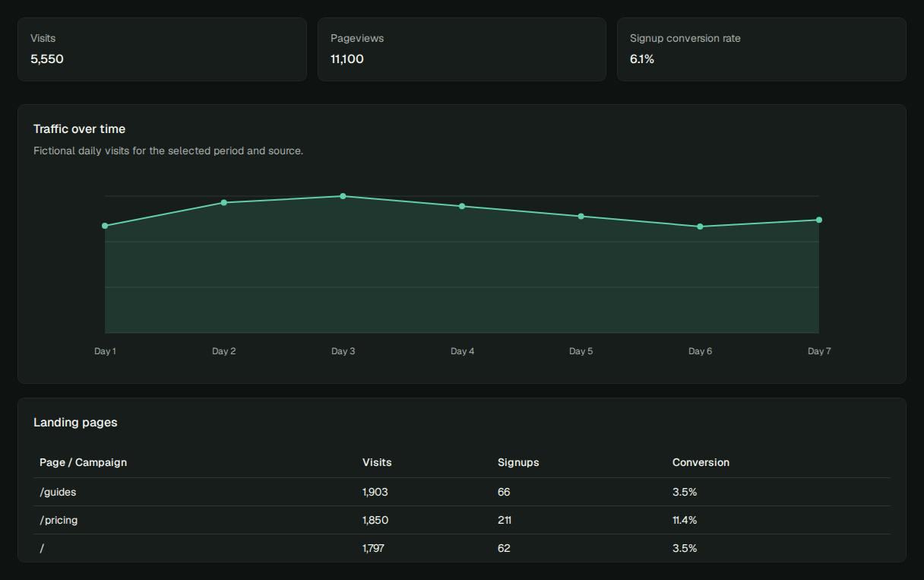This screenshot has width=924, height=580.
Task: Select the Day 6 data point on chart
Action: point(700,227)
